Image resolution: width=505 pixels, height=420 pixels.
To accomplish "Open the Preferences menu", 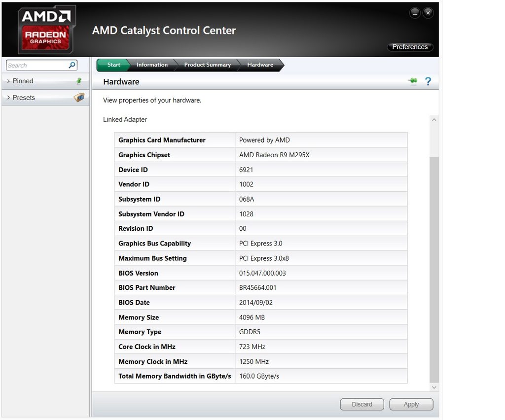I will point(410,47).
